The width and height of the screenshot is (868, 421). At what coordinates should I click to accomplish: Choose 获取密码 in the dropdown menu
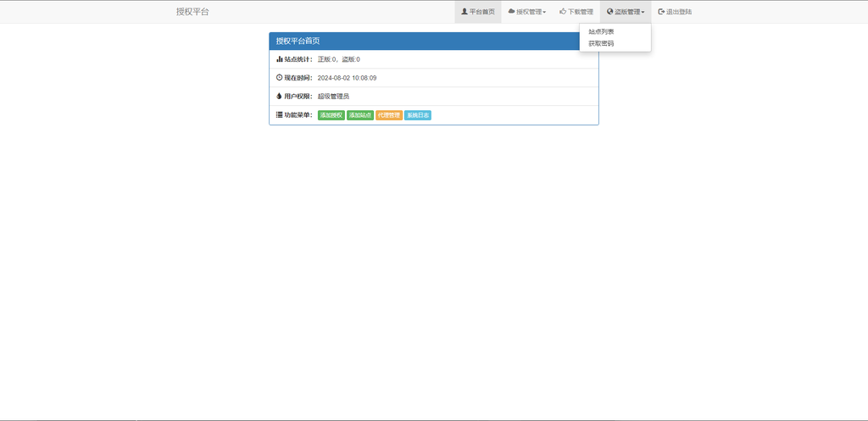(x=601, y=43)
